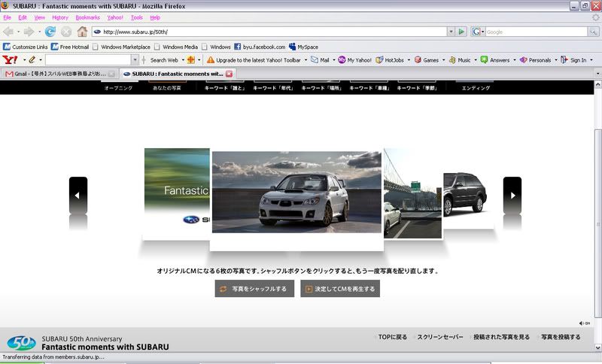Viewport: 602px width, 364px height.
Task: Open My Yahoo! toolbar button
Action: [354, 60]
